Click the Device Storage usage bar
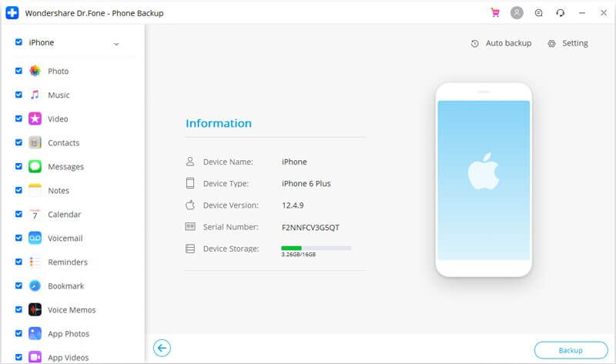 pyautogui.click(x=316, y=248)
